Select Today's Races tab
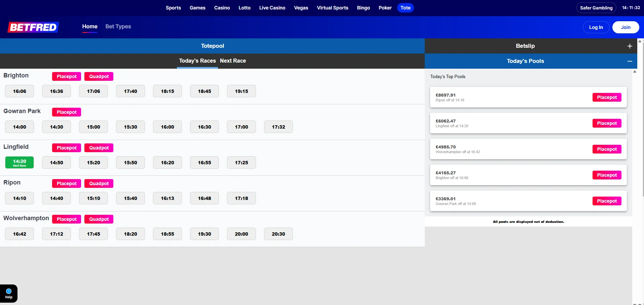This screenshot has height=305, width=644. point(197,61)
